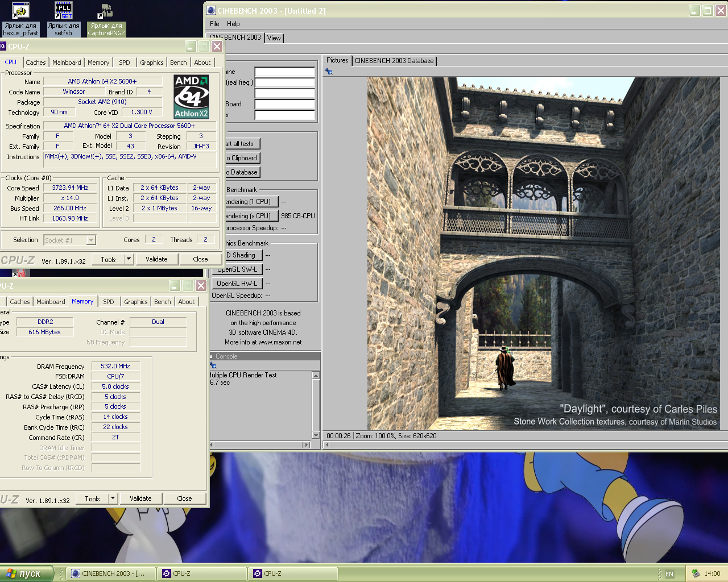Image resolution: width=728 pixels, height=582 pixels.
Task: Click the To Clipboard button
Action: 242,158
